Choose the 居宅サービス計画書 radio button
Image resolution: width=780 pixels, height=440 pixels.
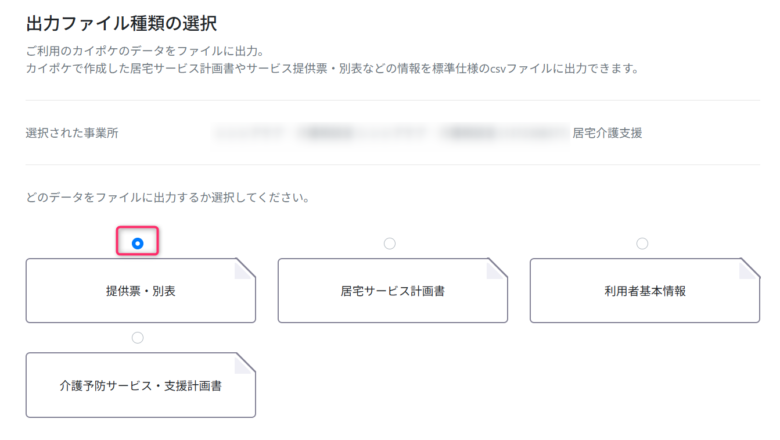tap(390, 243)
